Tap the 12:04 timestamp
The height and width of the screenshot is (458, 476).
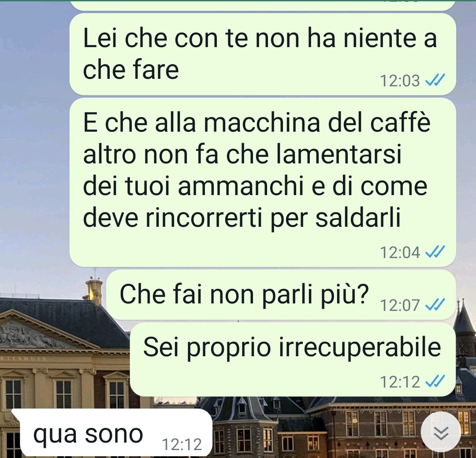tap(400, 253)
